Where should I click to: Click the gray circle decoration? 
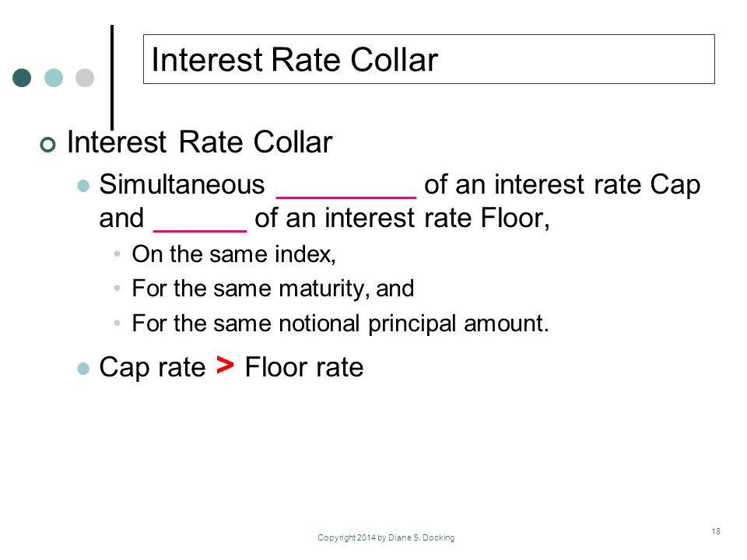pos(85,78)
